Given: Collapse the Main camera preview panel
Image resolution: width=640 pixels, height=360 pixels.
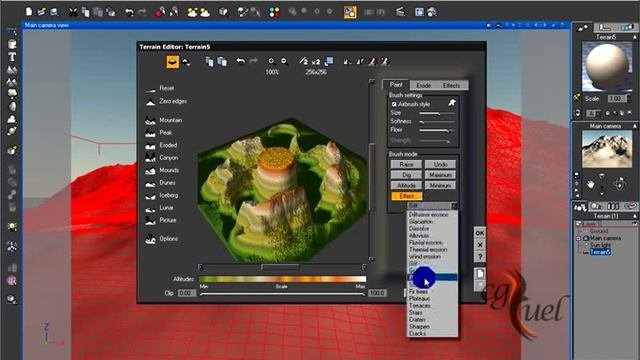Looking at the screenshot, I should (635, 126).
